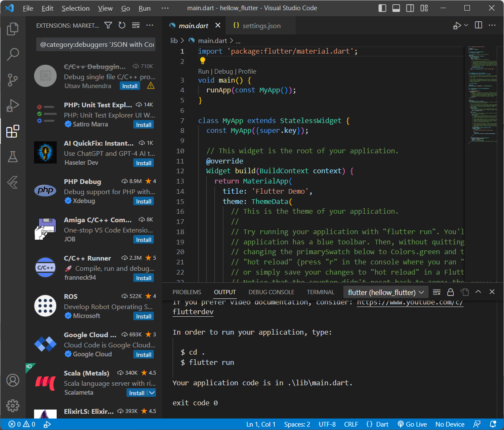Open the Selection menu

75,8
